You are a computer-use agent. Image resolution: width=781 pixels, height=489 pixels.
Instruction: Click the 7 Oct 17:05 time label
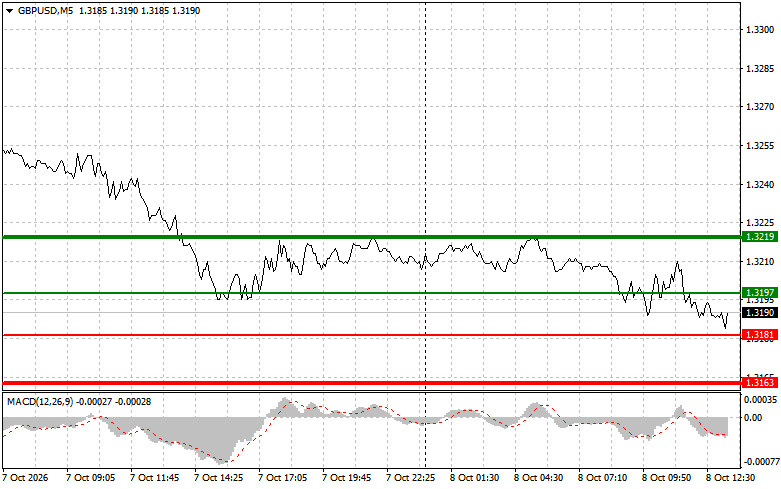[282, 478]
